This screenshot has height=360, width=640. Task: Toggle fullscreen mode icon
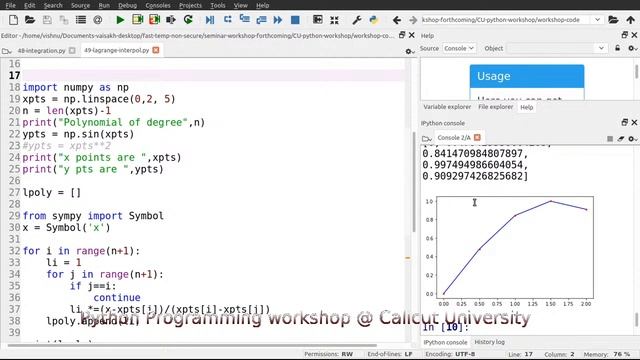[334, 20]
